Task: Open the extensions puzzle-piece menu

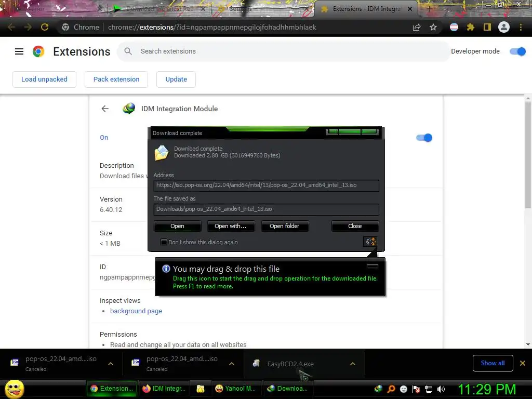Action: coord(471,27)
